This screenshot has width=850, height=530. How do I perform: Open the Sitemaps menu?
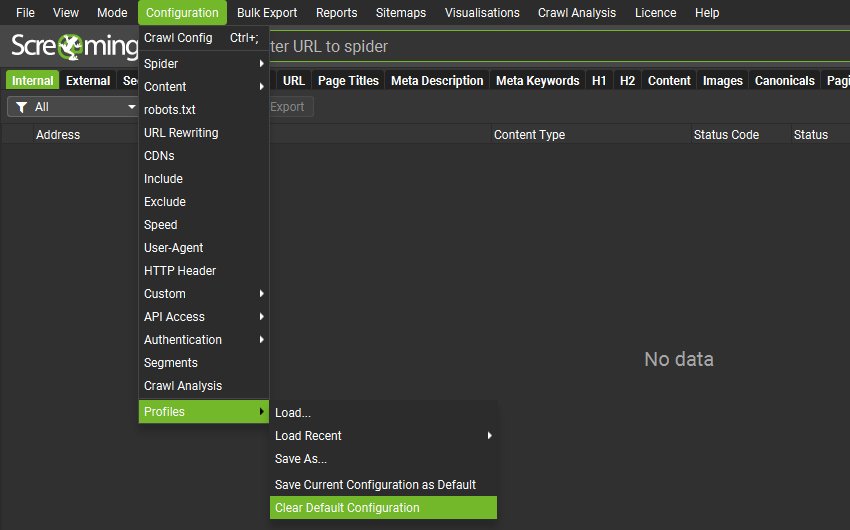pos(401,12)
